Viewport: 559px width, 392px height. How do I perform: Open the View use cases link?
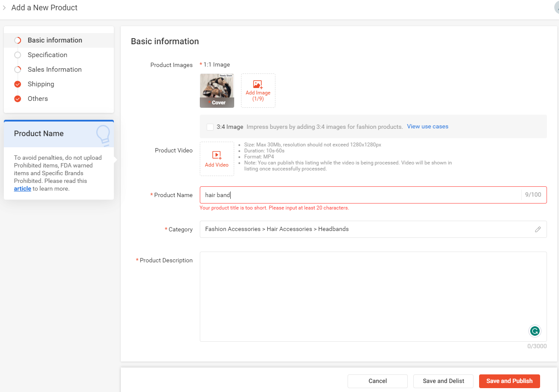point(427,127)
